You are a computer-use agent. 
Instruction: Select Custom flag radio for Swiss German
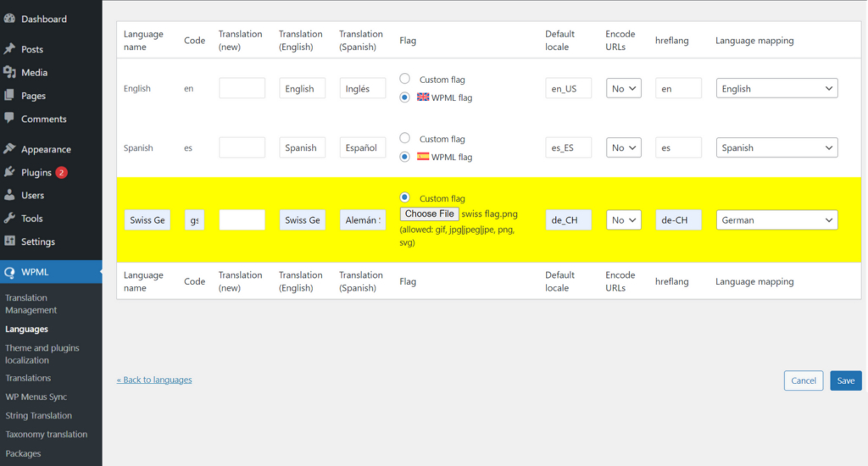click(405, 197)
